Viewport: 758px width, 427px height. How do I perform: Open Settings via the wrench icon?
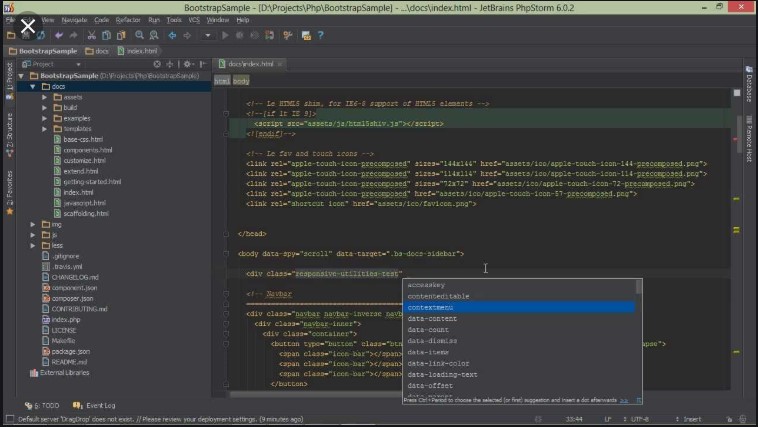(288, 35)
